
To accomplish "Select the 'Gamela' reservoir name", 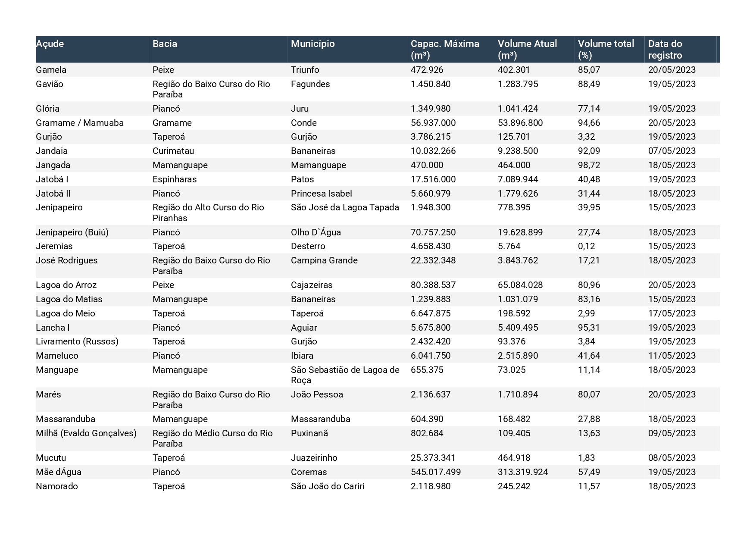I will [x=51, y=70].
